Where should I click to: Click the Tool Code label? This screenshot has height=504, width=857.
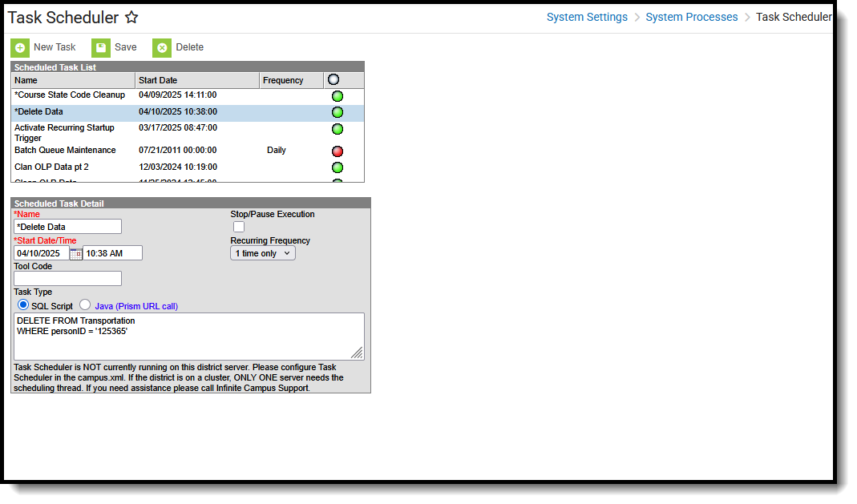(33, 267)
